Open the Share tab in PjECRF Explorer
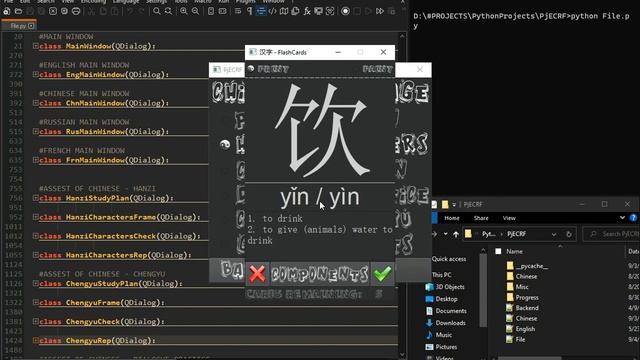 pyautogui.click(x=481, y=218)
